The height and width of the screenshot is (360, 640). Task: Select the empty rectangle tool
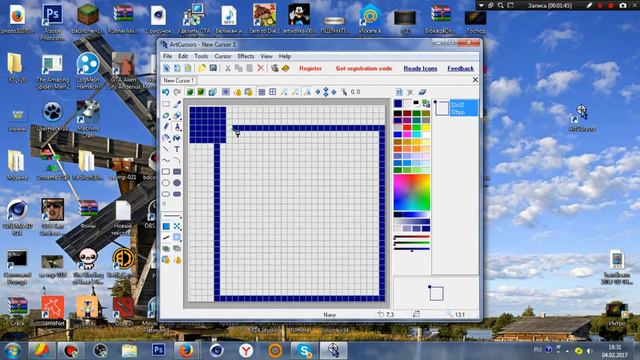point(166,172)
